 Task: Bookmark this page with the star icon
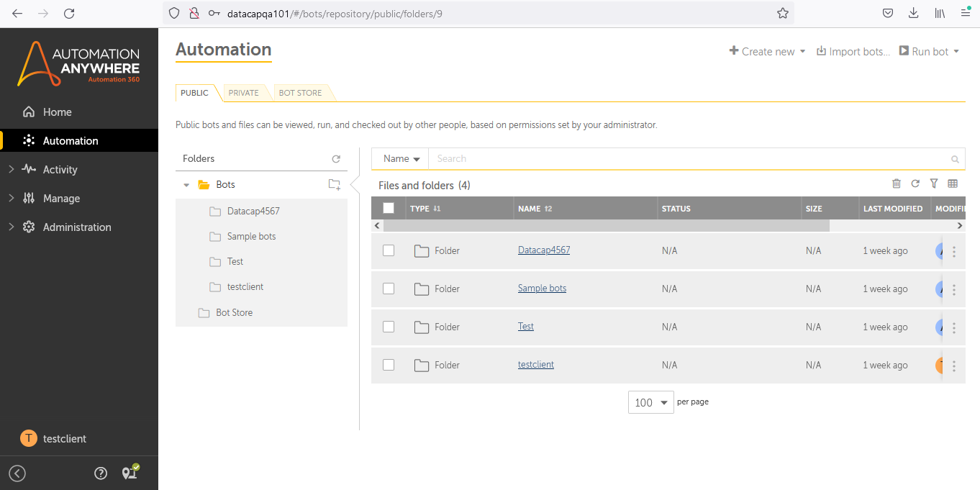[783, 13]
